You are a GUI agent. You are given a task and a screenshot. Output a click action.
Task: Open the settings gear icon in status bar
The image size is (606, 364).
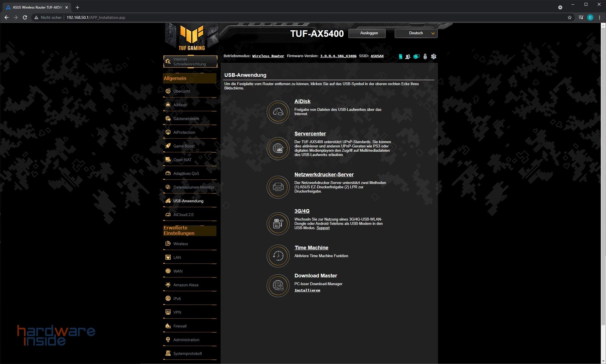pyautogui.click(x=434, y=57)
